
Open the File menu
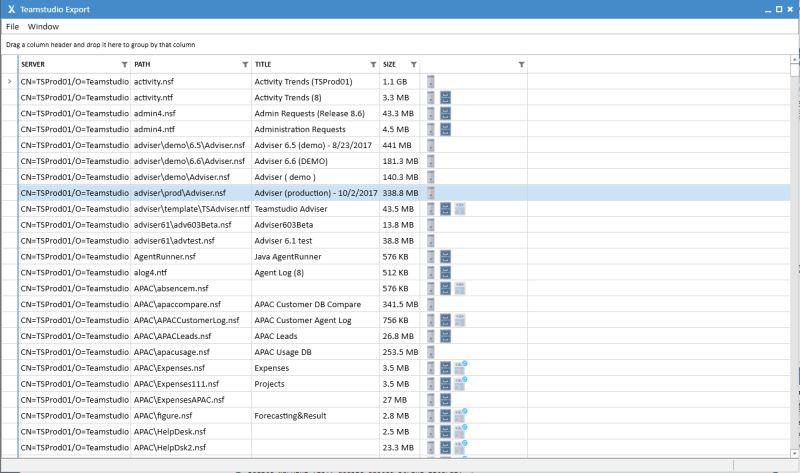point(12,27)
